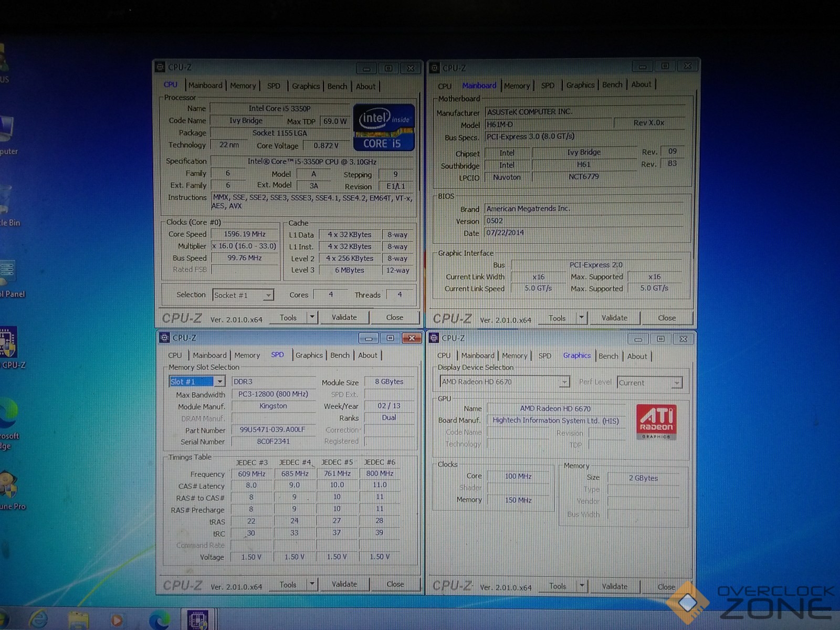
Task: Click CPU-Z title icon in Graphics window
Action: click(434, 338)
